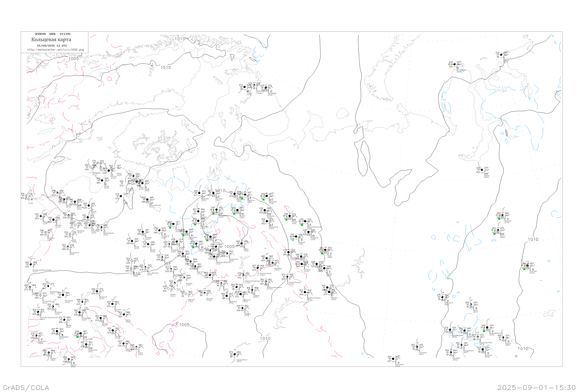Viewport: 588px width, 392px height.
Task: Click the Кольцевая карта title
Action: (51, 40)
